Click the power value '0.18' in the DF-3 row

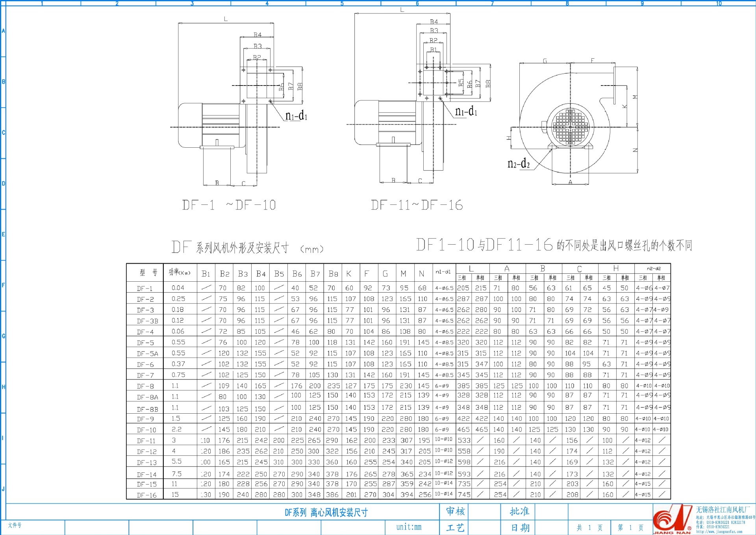click(178, 310)
